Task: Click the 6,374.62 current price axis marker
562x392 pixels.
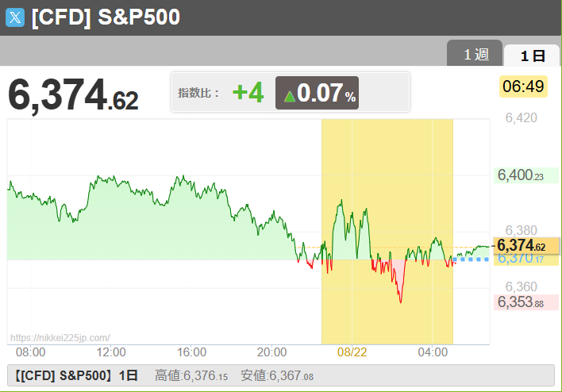Action: [525, 246]
